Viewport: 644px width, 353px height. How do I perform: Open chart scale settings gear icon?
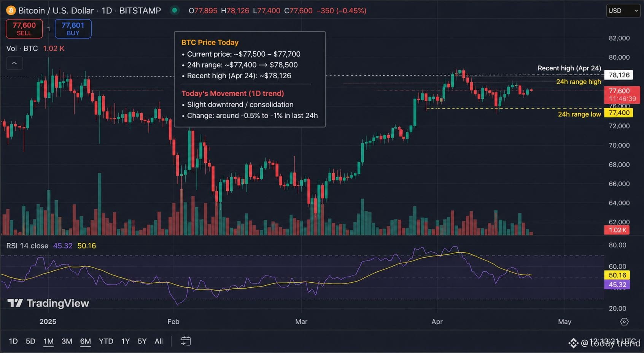[624, 322]
